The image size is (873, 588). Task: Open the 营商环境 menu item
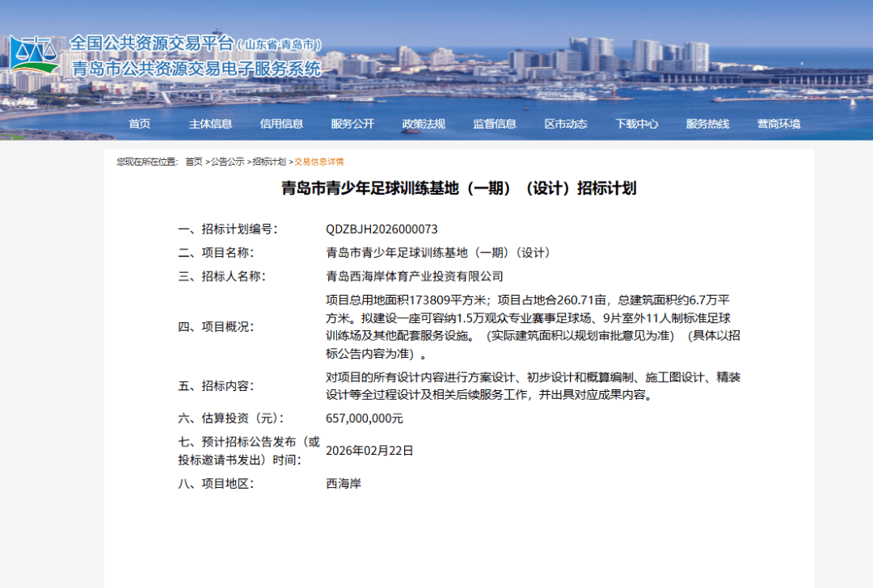[x=778, y=124]
